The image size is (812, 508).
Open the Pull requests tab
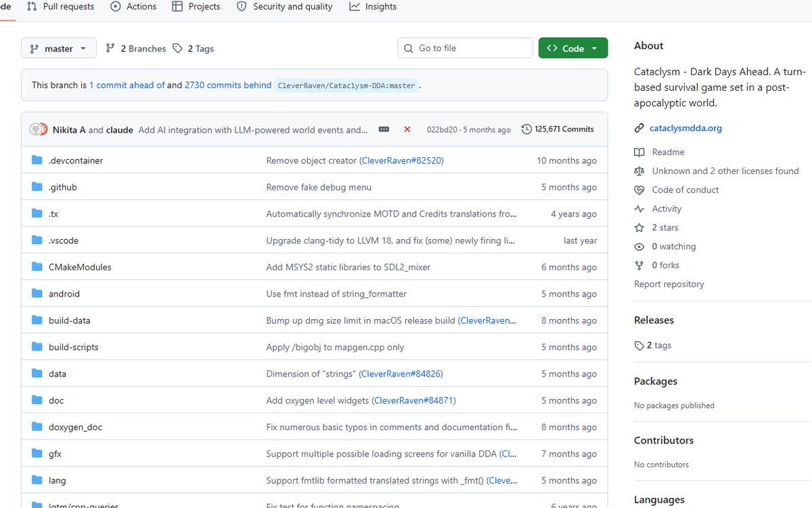pos(61,7)
